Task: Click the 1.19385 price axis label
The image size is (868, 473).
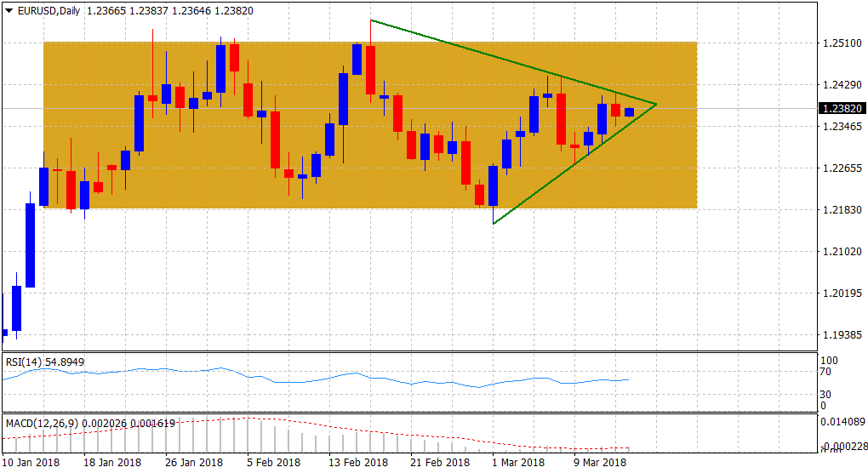Action: (x=842, y=334)
